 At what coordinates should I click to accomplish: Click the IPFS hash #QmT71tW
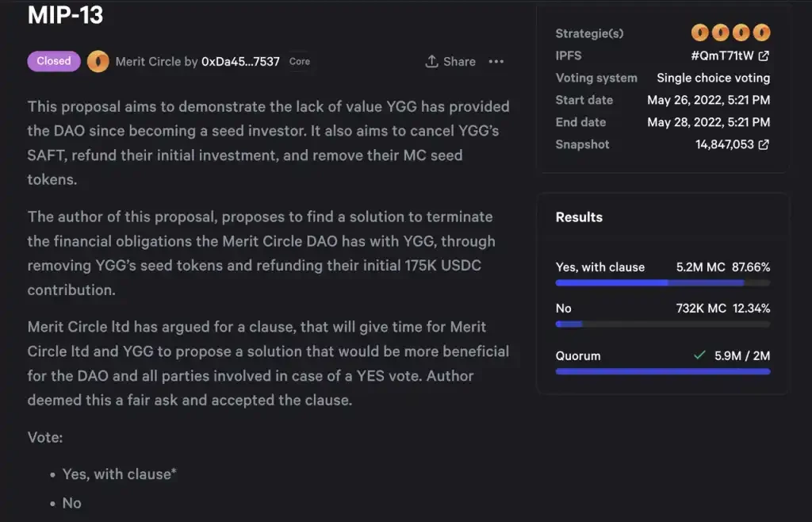click(x=722, y=56)
